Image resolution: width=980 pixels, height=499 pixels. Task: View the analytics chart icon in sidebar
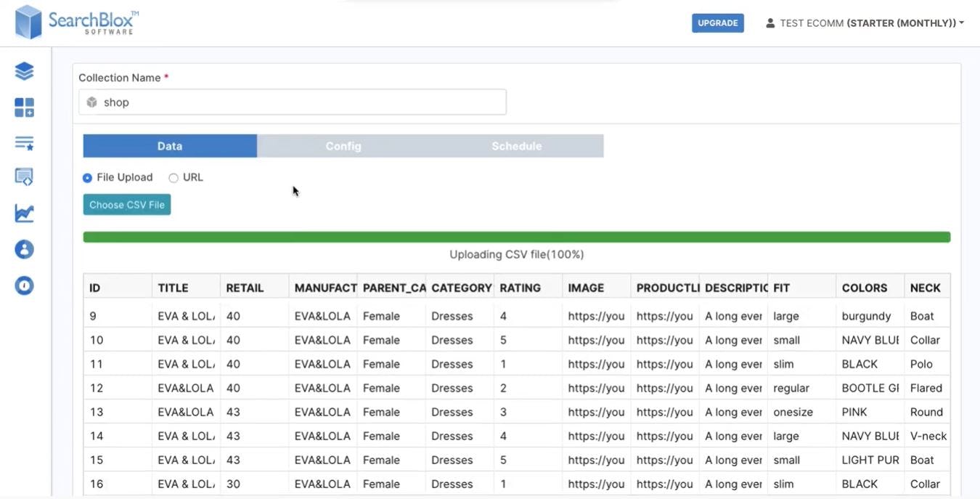pyautogui.click(x=23, y=212)
